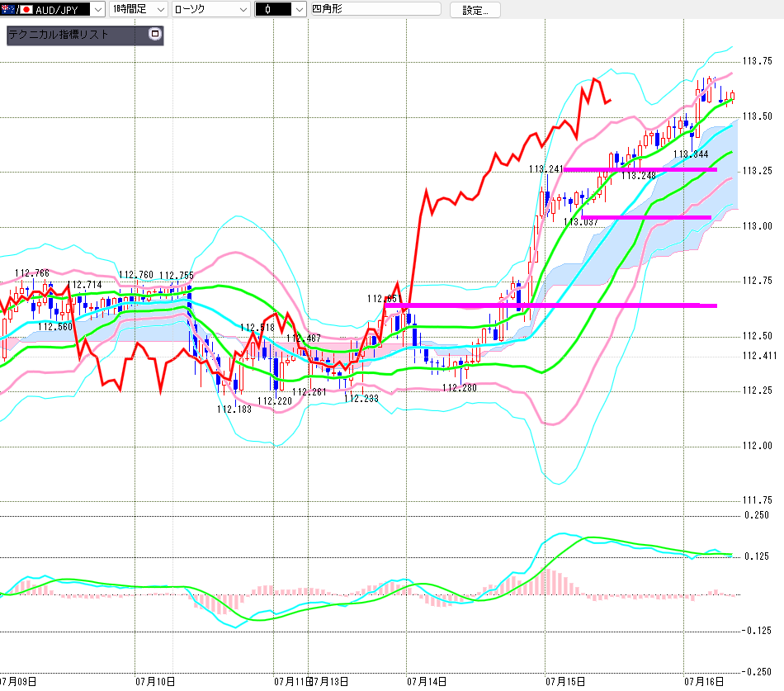
Task: Click the 07月10日 date marker on time axis
Action: pos(155,681)
